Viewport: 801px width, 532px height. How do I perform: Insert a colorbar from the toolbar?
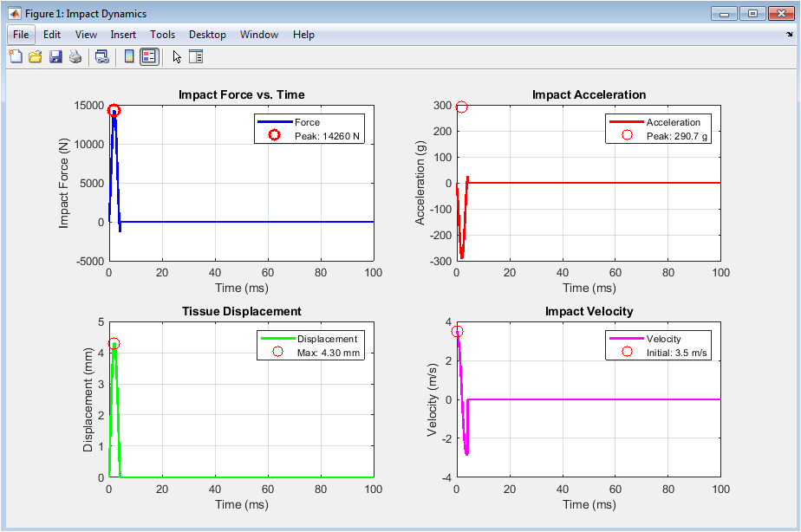click(x=129, y=57)
